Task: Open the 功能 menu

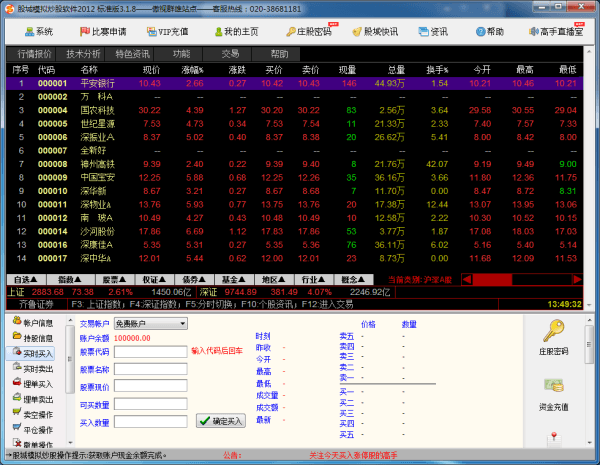Action: (x=178, y=54)
